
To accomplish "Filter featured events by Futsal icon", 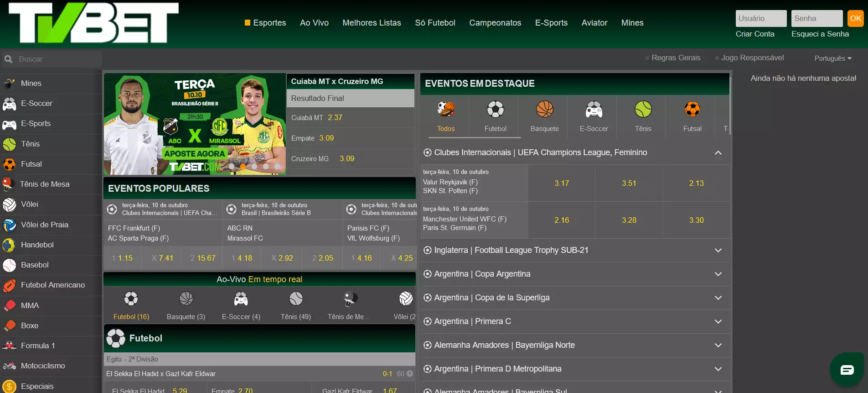I will [x=692, y=110].
